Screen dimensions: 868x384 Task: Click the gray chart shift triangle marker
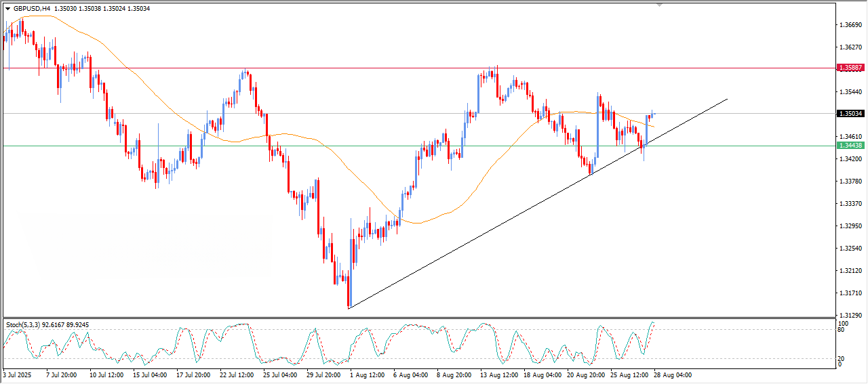click(659, 5)
